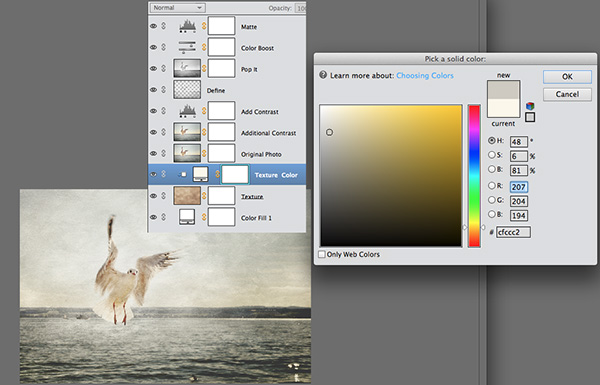Viewport: 600px width, 385px height.
Task: Select the Original Photo layer thumbnail
Action: 187,153
